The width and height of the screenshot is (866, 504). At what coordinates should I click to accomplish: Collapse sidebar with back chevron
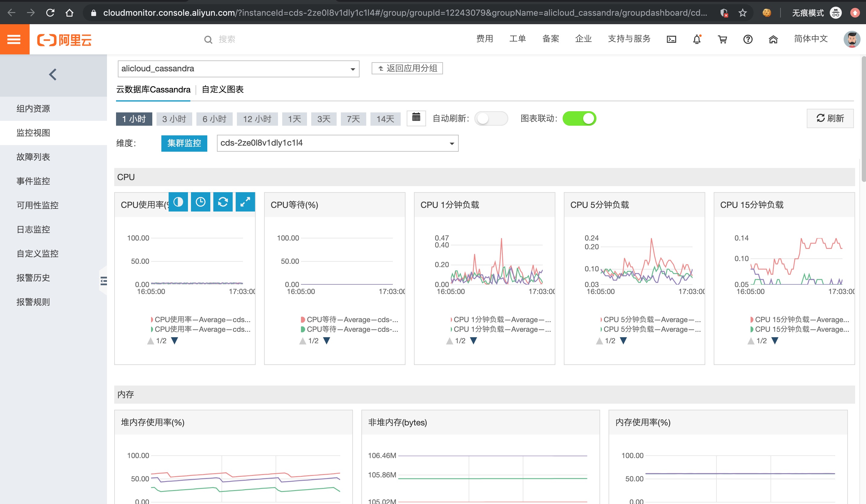pyautogui.click(x=53, y=75)
